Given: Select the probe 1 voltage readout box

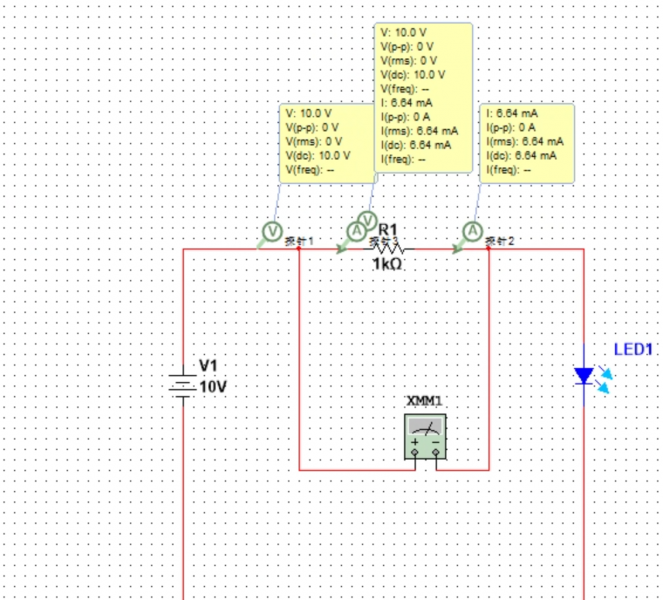Looking at the screenshot, I should pos(327,143).
